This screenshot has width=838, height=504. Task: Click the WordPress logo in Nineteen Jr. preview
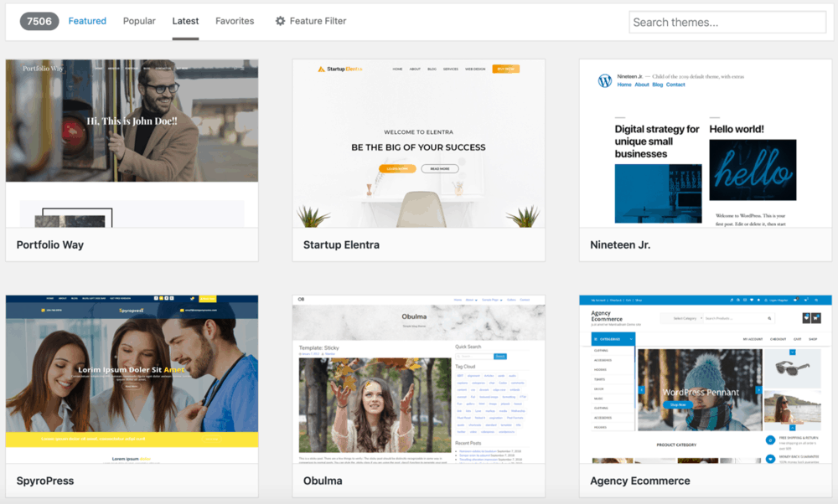[605, 81]
